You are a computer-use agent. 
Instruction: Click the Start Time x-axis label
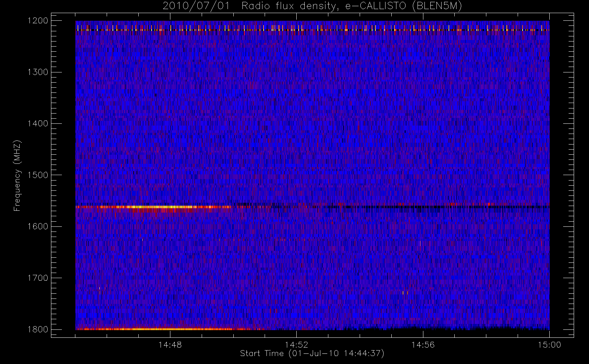click(312, 353)
